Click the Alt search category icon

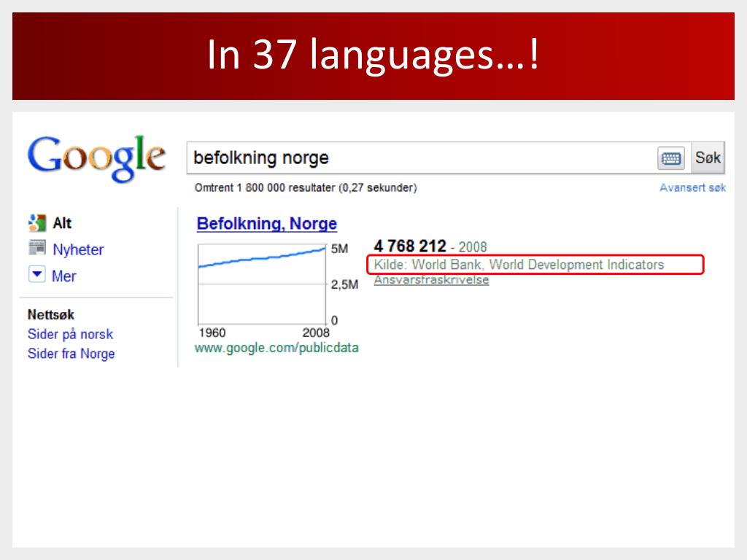37,223
